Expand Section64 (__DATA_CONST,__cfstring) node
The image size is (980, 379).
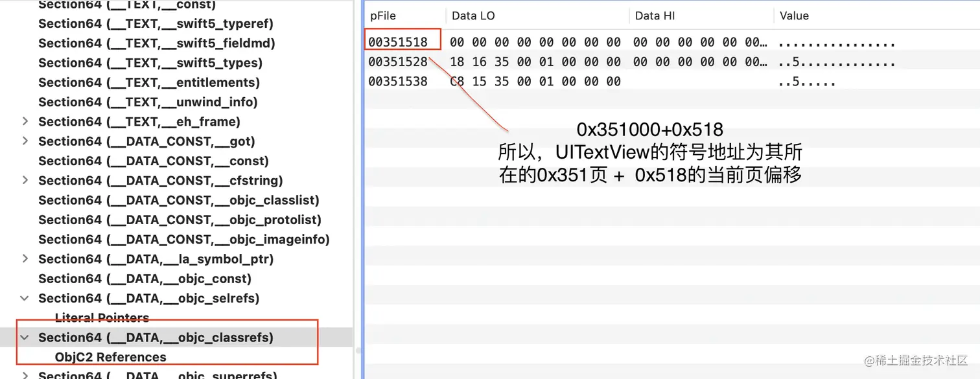pyautogui.click(x=25, y=180)
